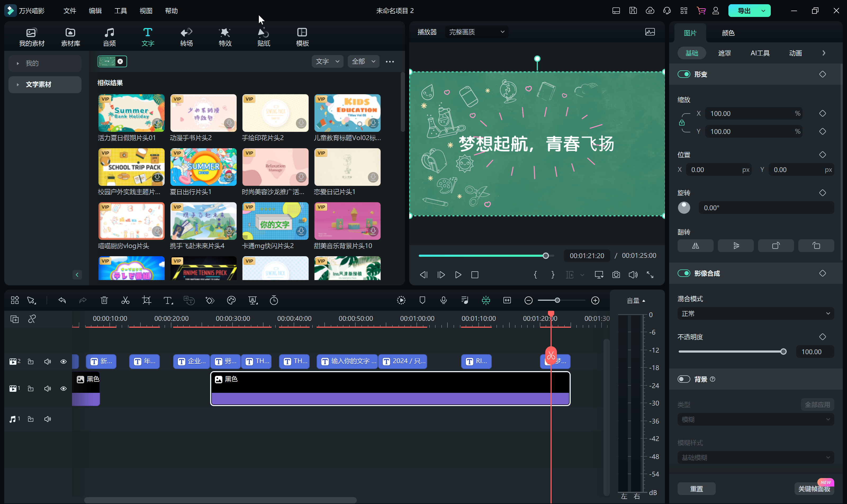847x504 pixels.
Task: Click the scissors split icon in timeline toolbar
Action: click(x=125, y=300)
